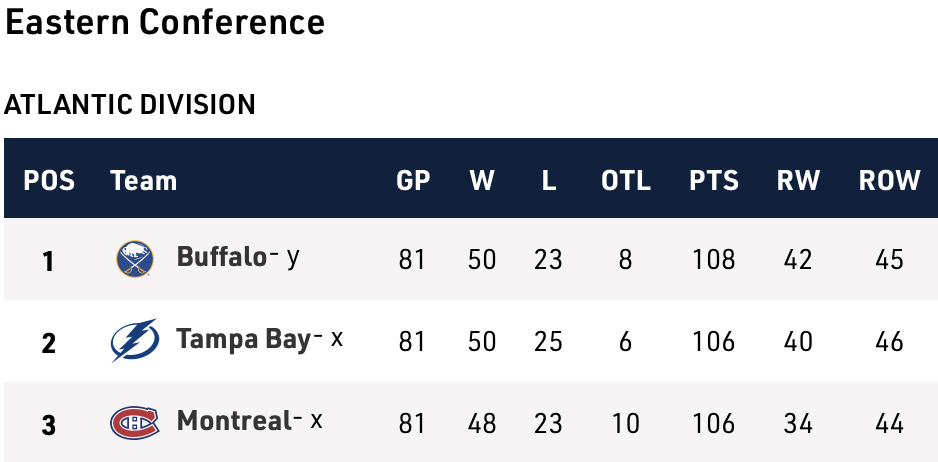The width and height of the screenshot is (938, 462).
Task: Open the Tampa Bay team link
Action: pyautogui.click(x=243, y=339)
